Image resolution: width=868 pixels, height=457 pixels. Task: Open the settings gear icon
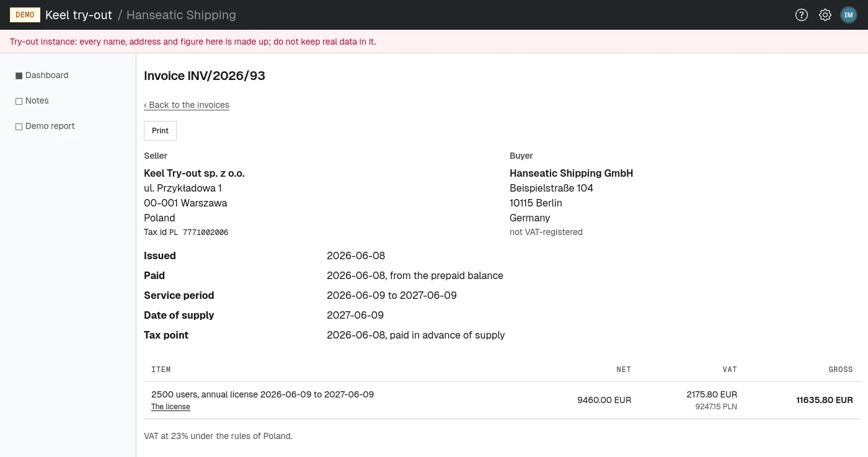(825, 15)
